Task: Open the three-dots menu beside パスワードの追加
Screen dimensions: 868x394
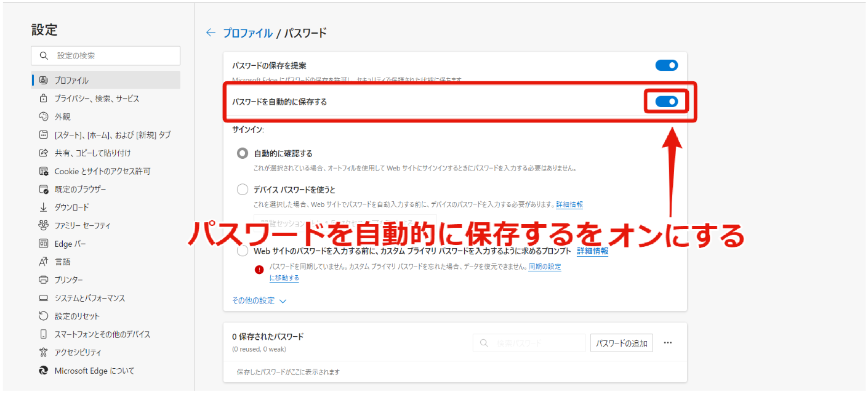Action: click(x=668, y=343)
